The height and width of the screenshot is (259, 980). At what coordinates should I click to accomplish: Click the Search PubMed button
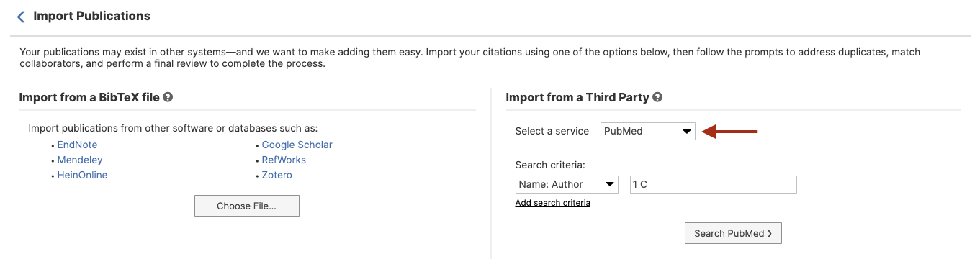(733, 233)
